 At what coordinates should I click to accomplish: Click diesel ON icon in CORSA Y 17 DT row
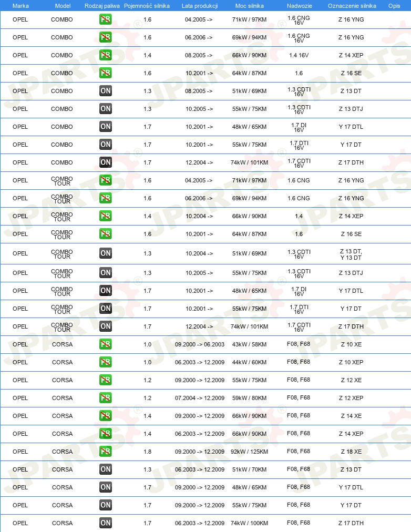[106, 505]
